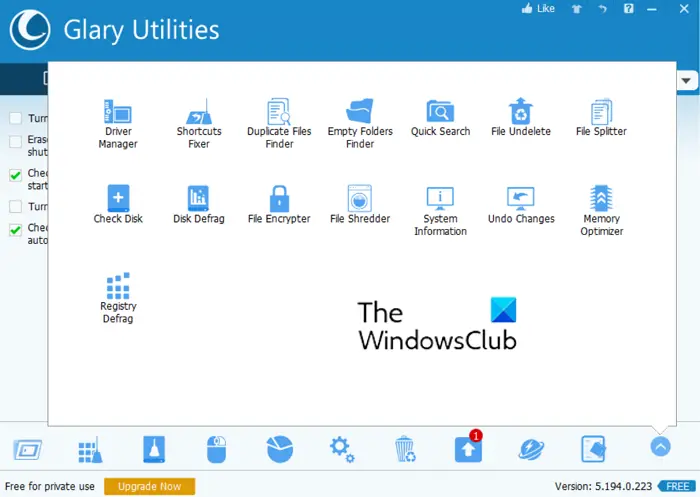Image resolution: width=700 pixels, height=497 pixels.
Task: Toggle the first 'Turn' checkbox
Action: pyautogui.click(x=16, y=118)
